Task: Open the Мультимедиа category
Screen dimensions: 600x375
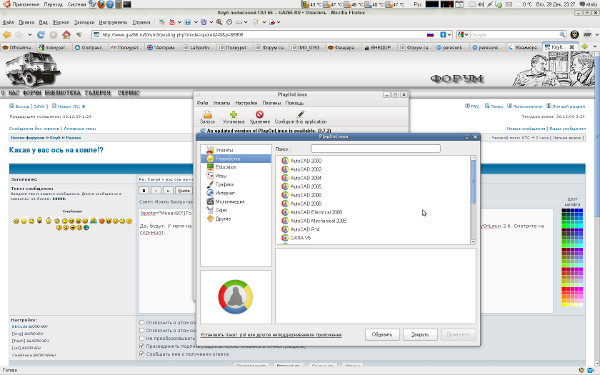Action: pos(236,202)
